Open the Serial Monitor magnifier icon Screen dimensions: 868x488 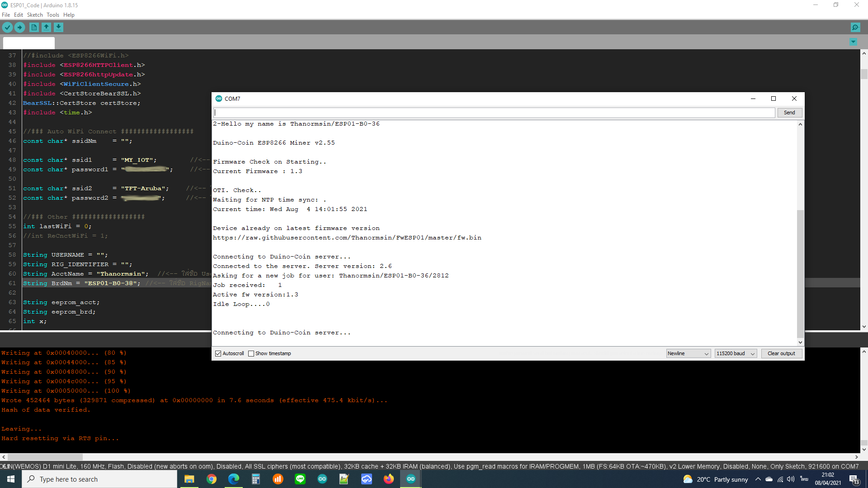click(x=855, y=28)
